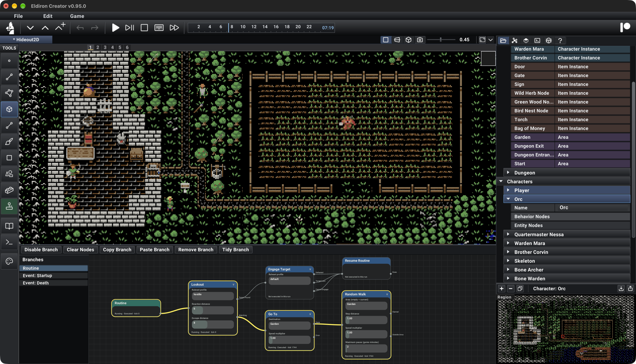Collapse the Characters tree section
The width and height of the screenshot is (636, 364).
[501, 181]
